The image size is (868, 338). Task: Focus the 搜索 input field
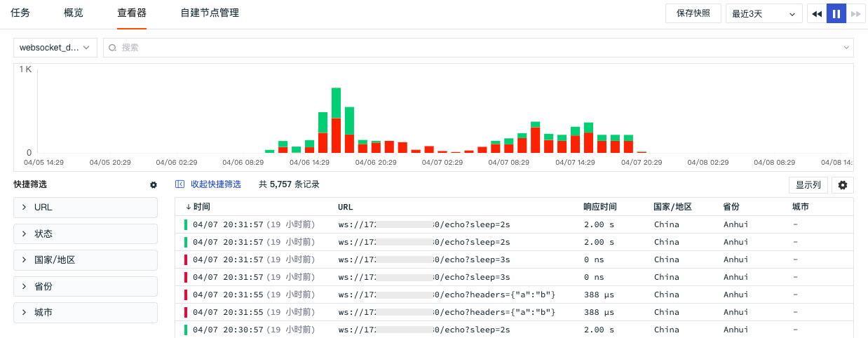[477, 48]
